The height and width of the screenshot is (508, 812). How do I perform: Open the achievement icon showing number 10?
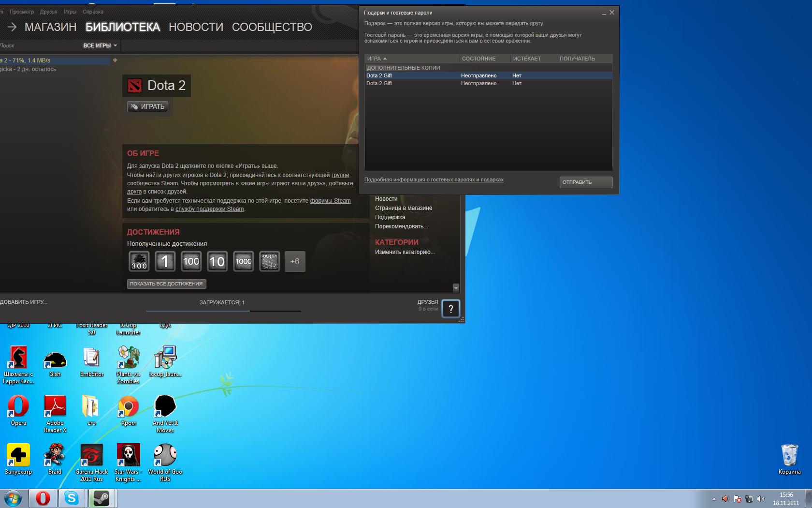click(217, 261)
